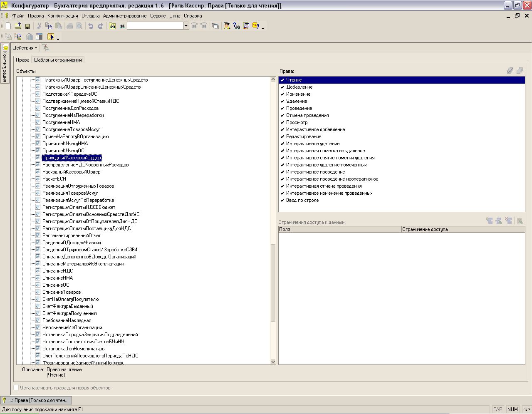Click the start debugging play icon
Image resolution: width=532 pixels, height=414 pixels.
click(x=51, y=37)
